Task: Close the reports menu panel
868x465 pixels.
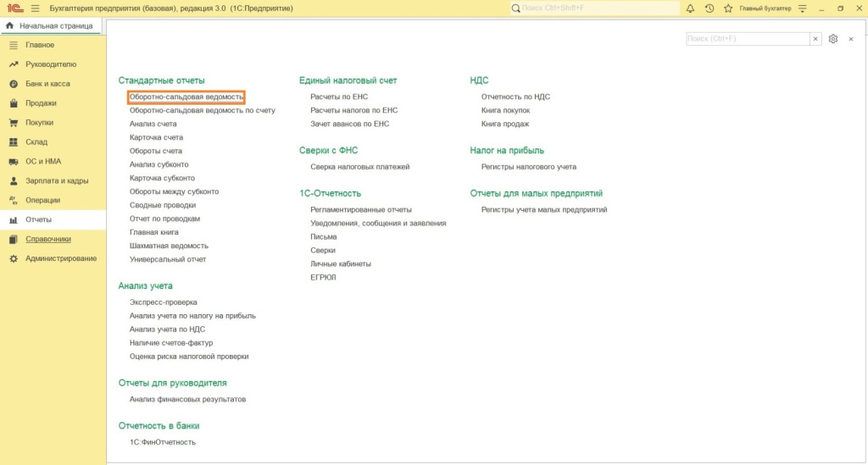Action: (850, 39)
